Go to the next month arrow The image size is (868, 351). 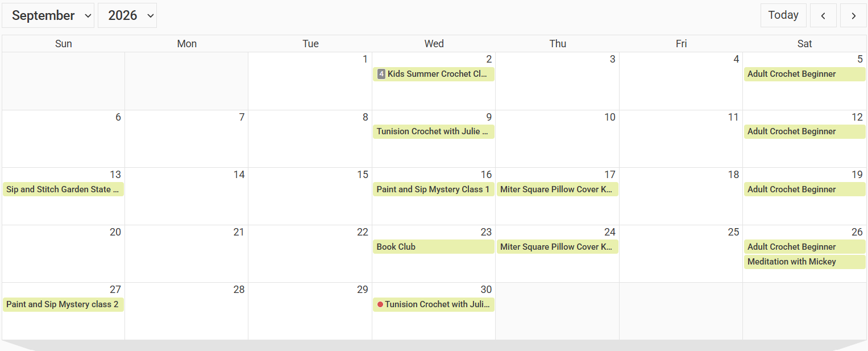[853, 15]
